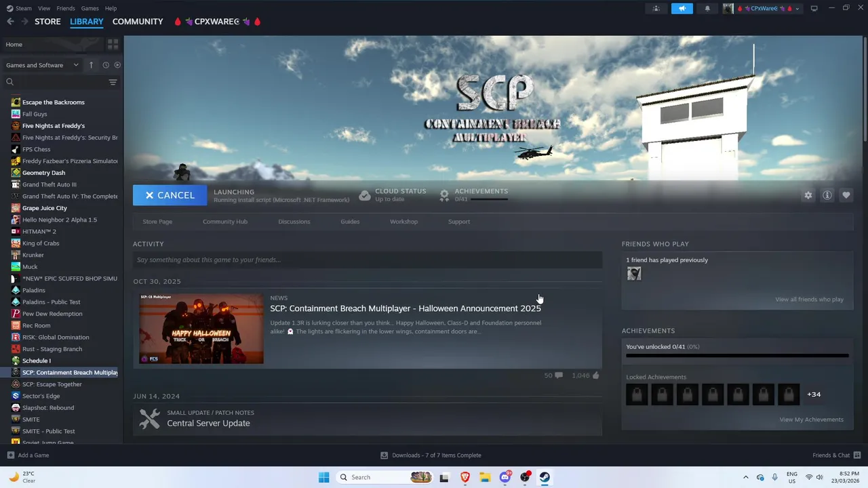Open the LIBRARY tab
This screenshot has width=868, height=488.
pyautogui.click(x=87, y=22)
